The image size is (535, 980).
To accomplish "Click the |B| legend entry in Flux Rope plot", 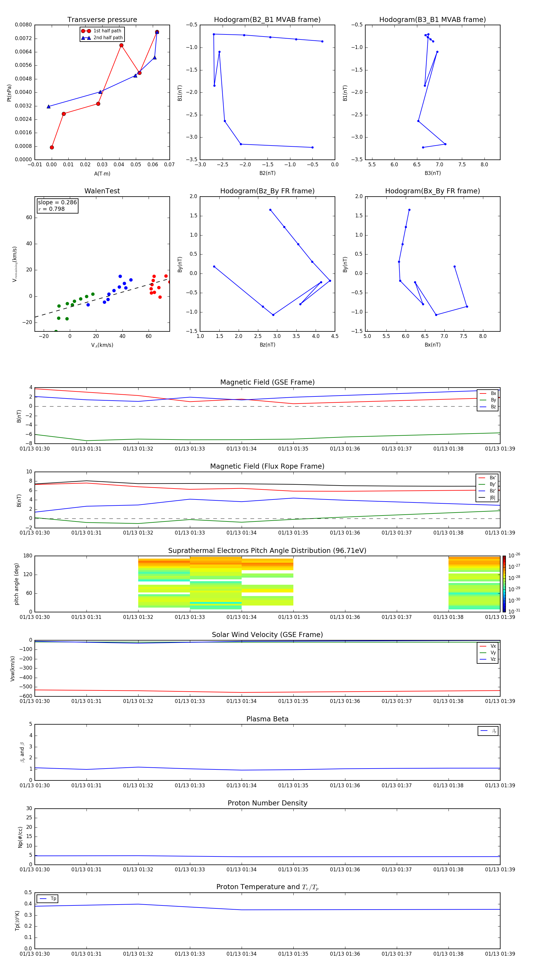I will pos(487,498).
